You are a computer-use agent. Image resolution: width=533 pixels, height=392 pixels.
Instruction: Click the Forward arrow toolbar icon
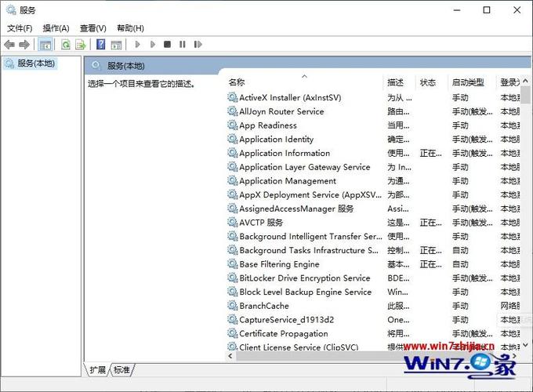tap(24, 45)
